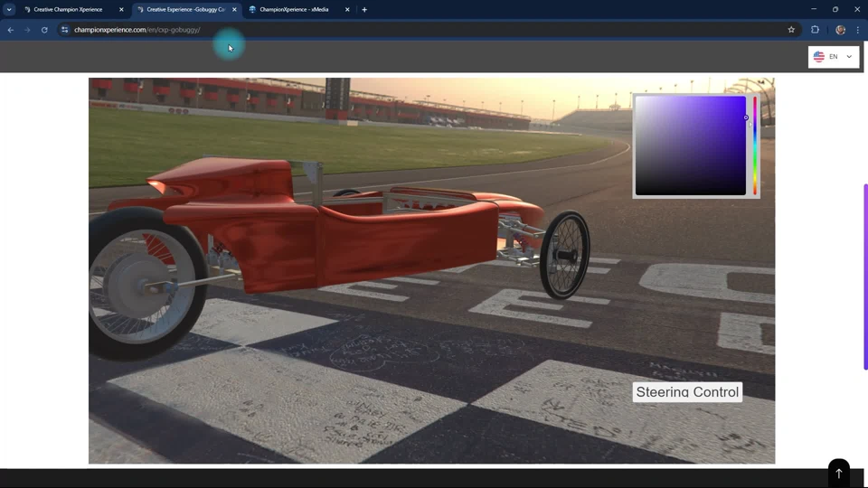Minimize the browser window
868x488 pixels.
point(813,9)
